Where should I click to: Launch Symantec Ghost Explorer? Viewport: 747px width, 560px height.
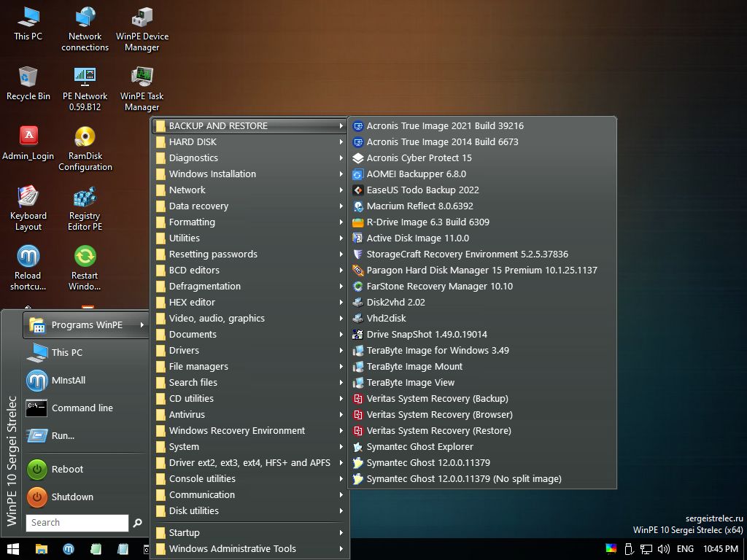[482, 447]
